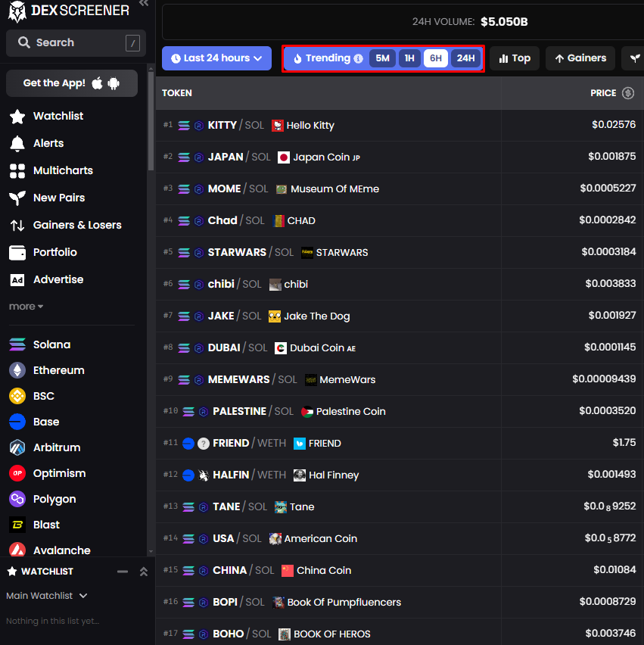Open the Optimism chain filter
The height and width of the screenshot is (645, 644).
click(16, 473)
